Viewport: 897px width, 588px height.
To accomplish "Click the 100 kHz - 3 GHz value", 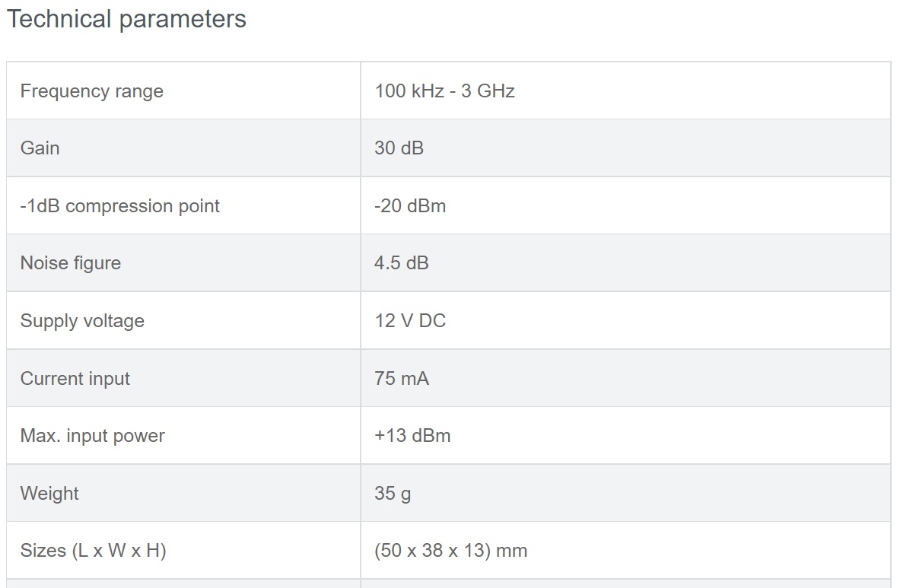I will click(444, 91).
